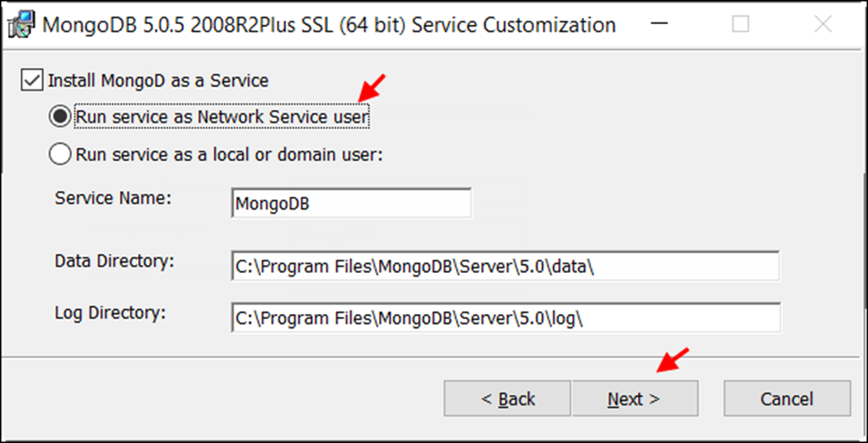Minimize the MongoDB setup window
868x443 pixels.
[x=658, y=24]
